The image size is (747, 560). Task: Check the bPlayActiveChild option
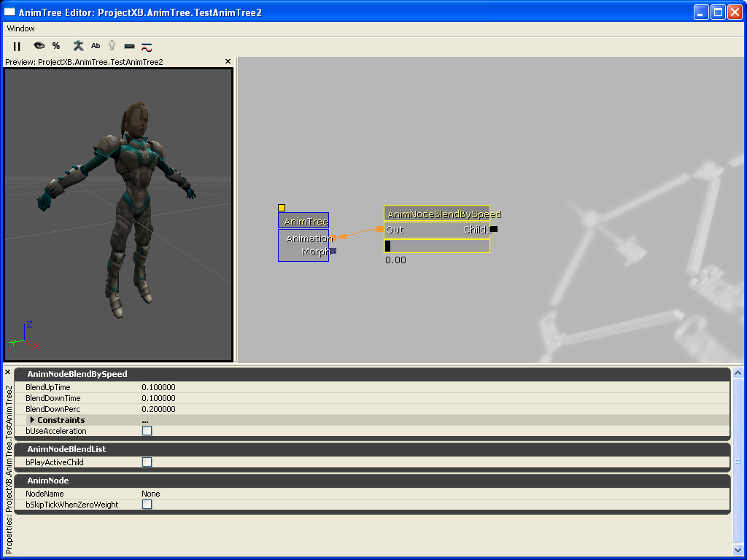click(147, 462)
